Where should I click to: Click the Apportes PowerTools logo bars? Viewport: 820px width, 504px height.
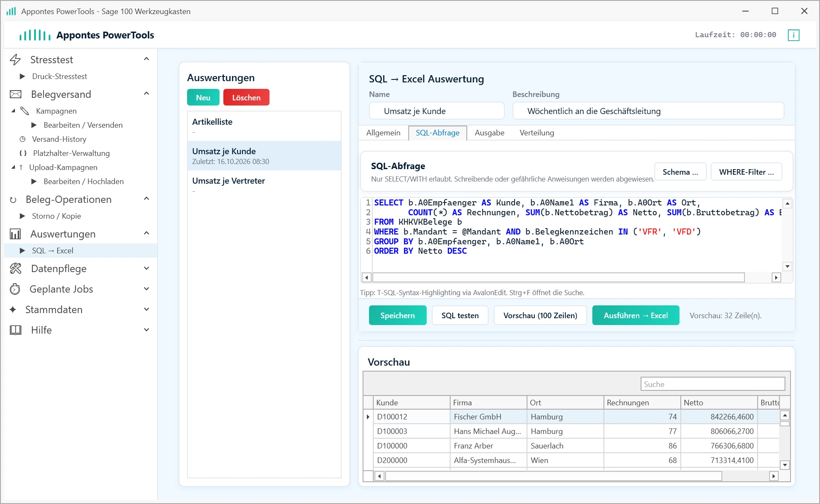tap(35, 35)
